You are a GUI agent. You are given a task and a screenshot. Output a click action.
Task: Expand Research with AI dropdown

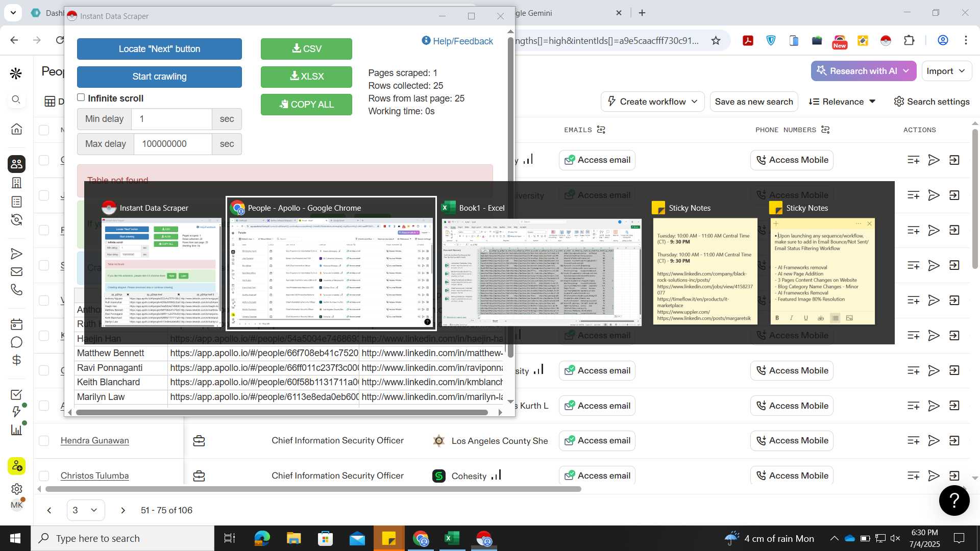tap(863, 71)
